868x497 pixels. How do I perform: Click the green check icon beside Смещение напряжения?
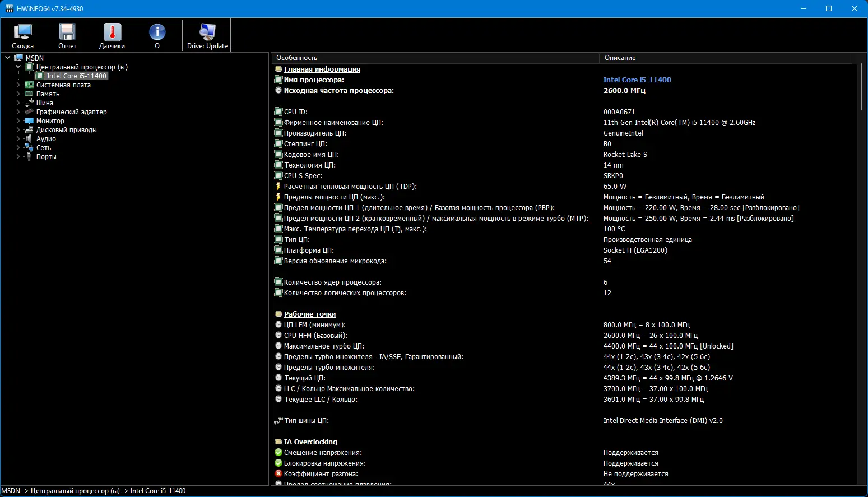coord(278,452)
